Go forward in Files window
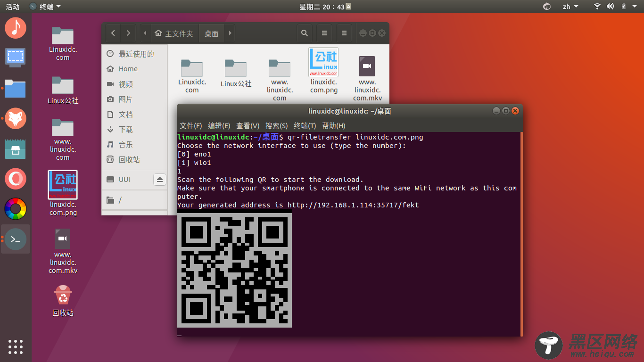644x362 pixels. click(x=128, y=33)
